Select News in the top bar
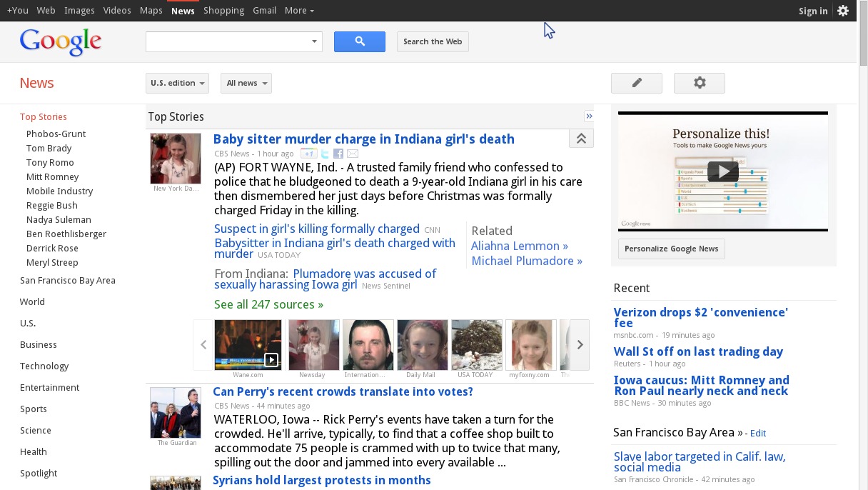Viewport: 868px width, 490px height. click(x=183, y=11)
